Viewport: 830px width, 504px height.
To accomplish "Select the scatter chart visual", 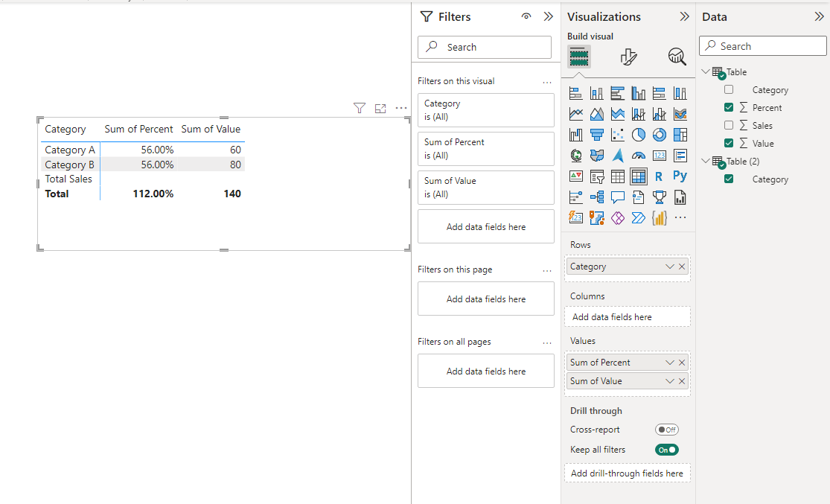I will click(x=618, y=135).
